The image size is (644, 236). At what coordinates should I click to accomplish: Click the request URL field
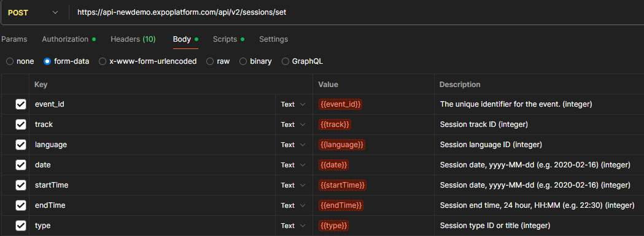(x=357, y=13)
